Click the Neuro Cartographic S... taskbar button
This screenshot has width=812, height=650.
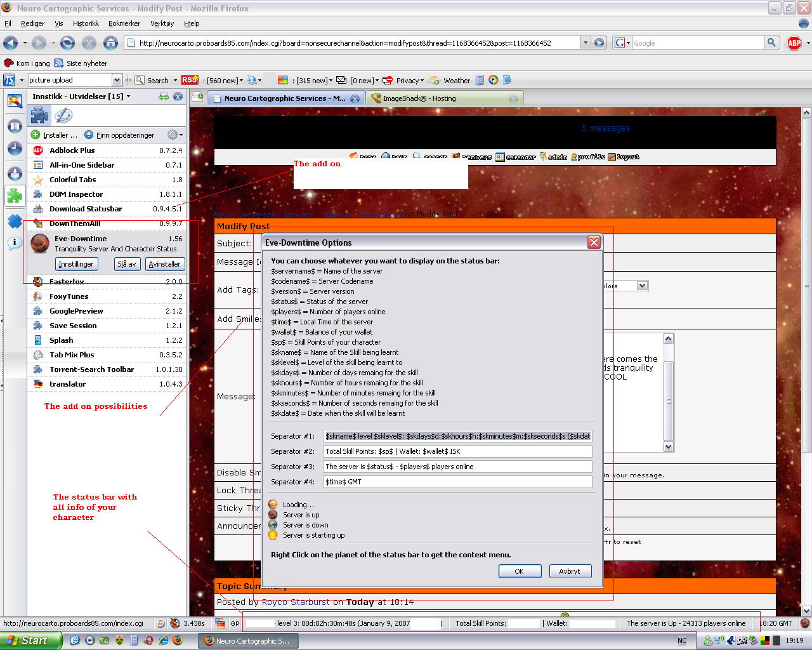pyautogui.click(x=249, y=641)
